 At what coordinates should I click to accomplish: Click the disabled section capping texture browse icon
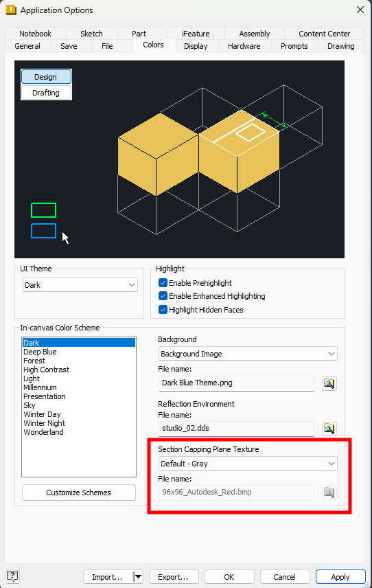pos(329,493)
